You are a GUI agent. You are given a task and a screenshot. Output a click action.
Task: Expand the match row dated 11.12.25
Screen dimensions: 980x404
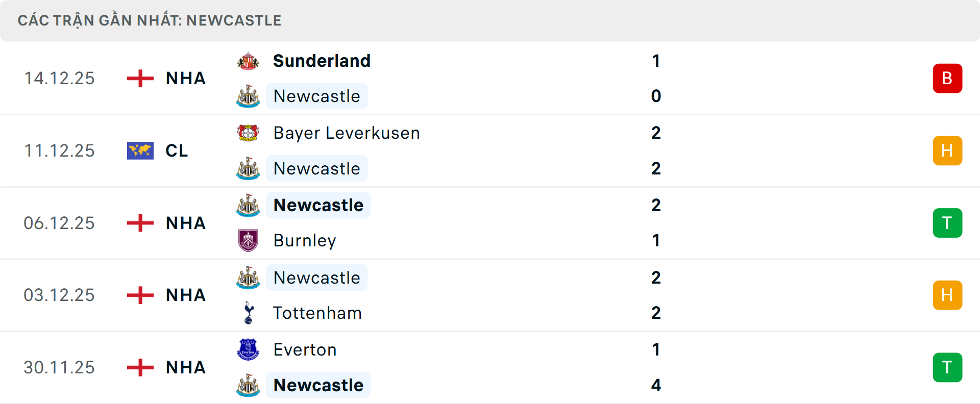pyautogui.click(x=490, y=150)
